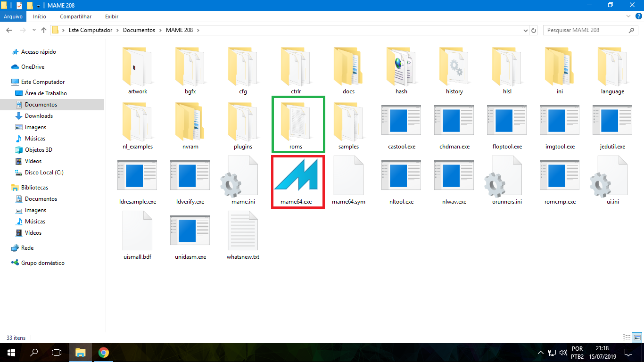Adjust the volume from system tray speaker
Viewport: 644px width, 362px height.
[564, 353]
